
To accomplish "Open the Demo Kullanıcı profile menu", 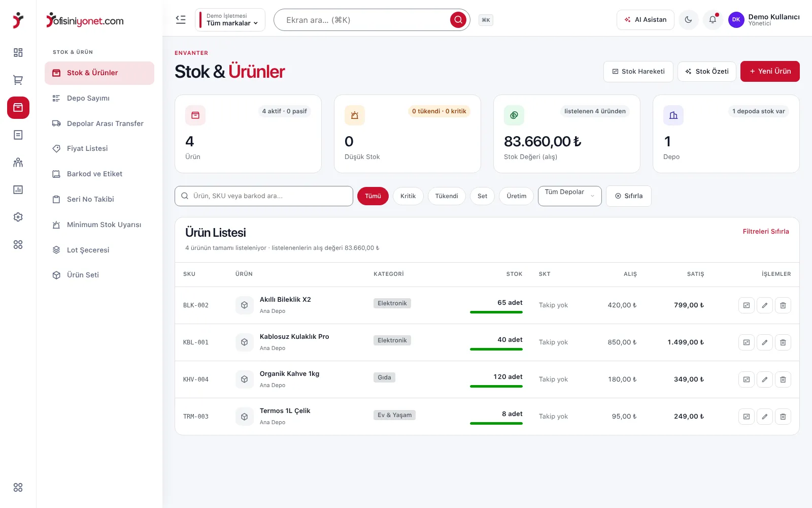I will (764, 20).
